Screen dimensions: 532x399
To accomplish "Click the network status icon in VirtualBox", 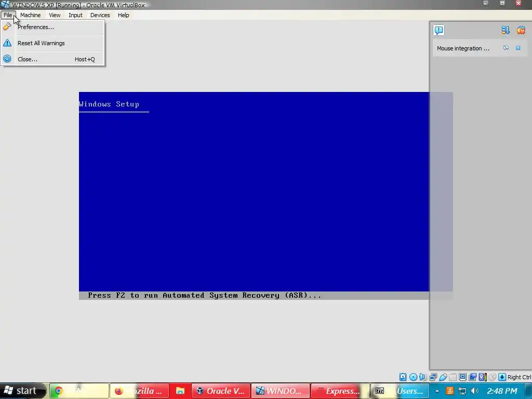I will 433,377.
